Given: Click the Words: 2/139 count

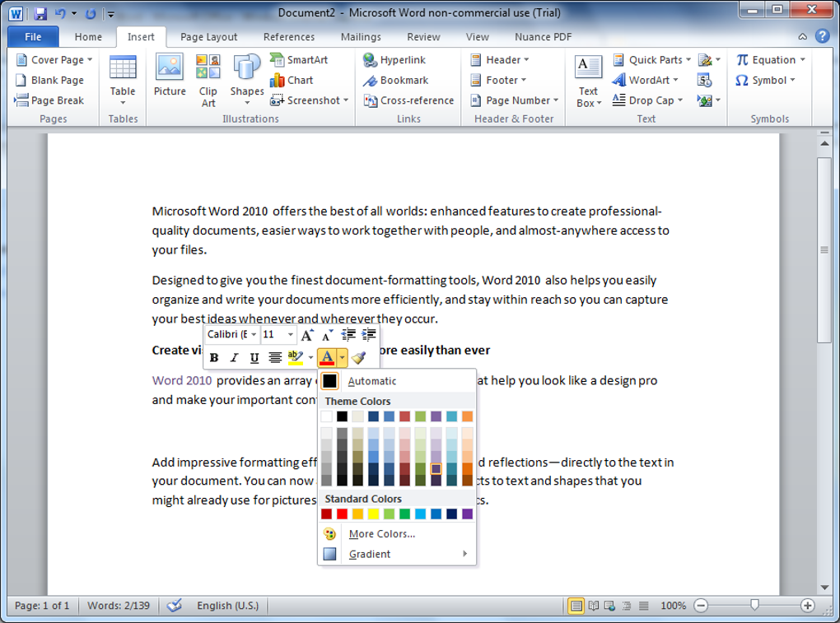Looking at the screenshot, I should pos(119,606).
